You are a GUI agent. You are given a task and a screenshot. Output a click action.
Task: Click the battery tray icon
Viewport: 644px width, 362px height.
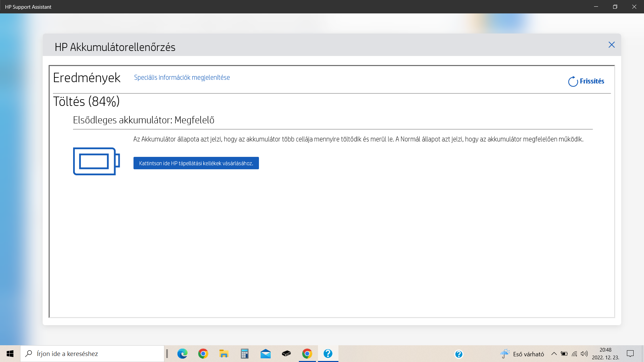[564, 354]
